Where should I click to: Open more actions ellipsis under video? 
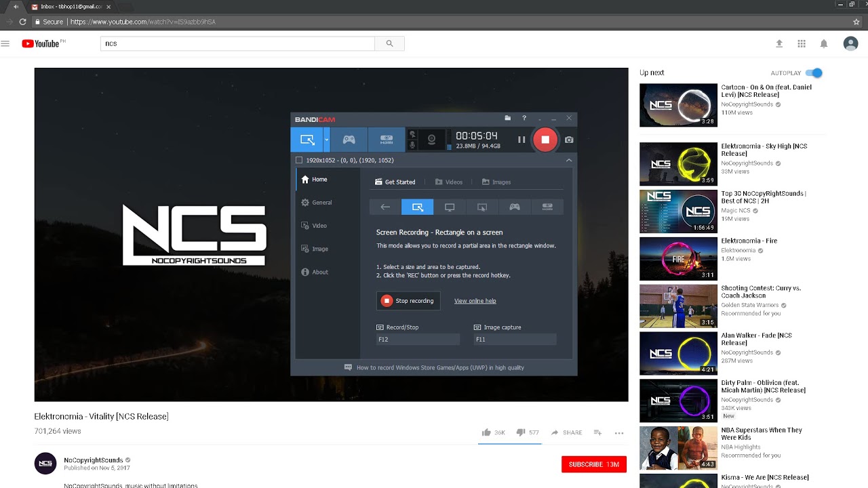(x=619, y=432)
